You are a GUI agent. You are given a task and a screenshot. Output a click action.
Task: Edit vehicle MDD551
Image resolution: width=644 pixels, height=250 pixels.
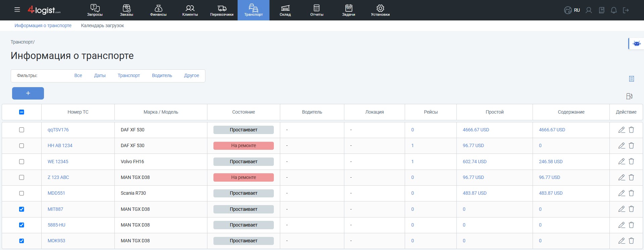coord(622,193)
